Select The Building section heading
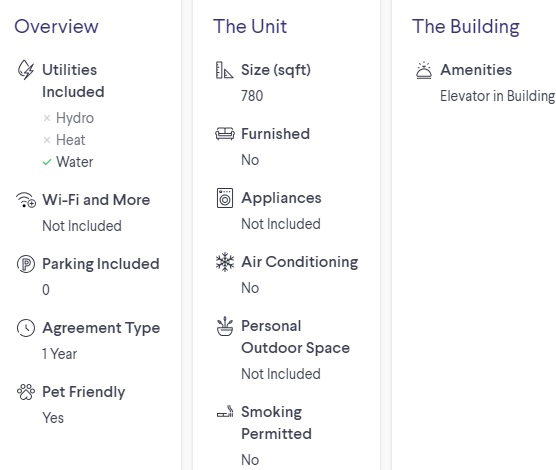556x470 pixels. coord(466,27)
